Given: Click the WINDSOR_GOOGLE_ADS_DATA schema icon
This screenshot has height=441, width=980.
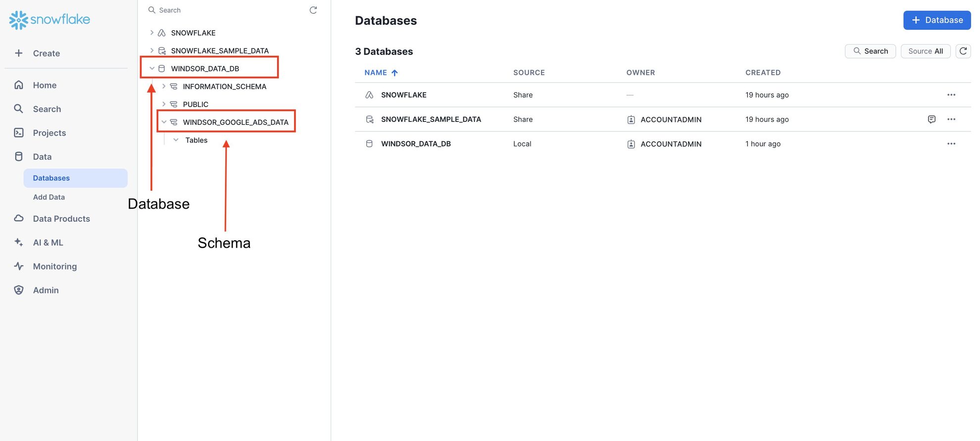Looking at the screenshot, I should (174, 122).
